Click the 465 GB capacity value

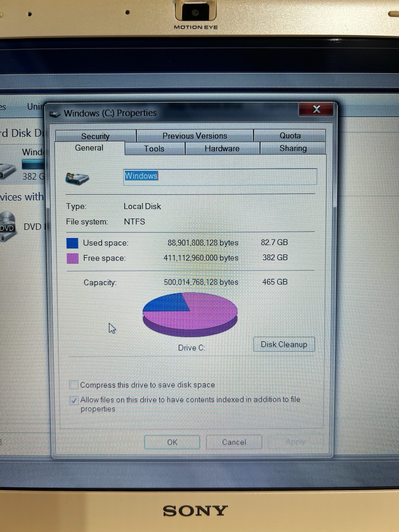(275, 282)
